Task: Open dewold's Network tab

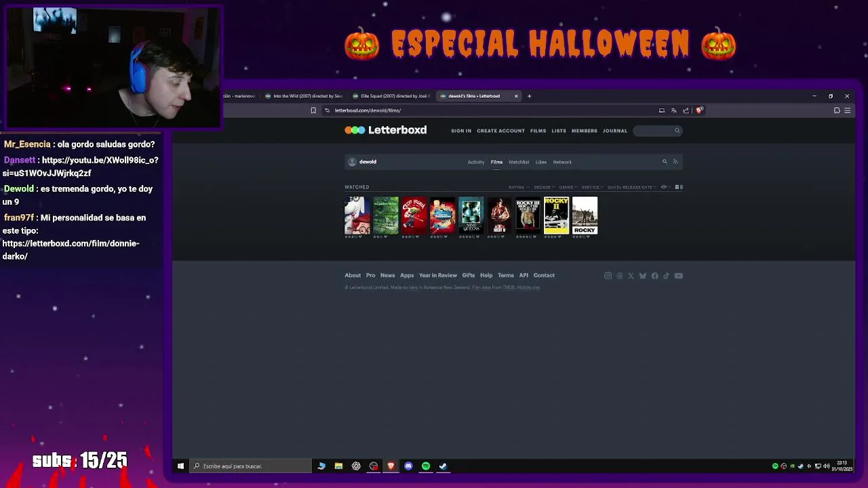Action: [x=562, y=162]
